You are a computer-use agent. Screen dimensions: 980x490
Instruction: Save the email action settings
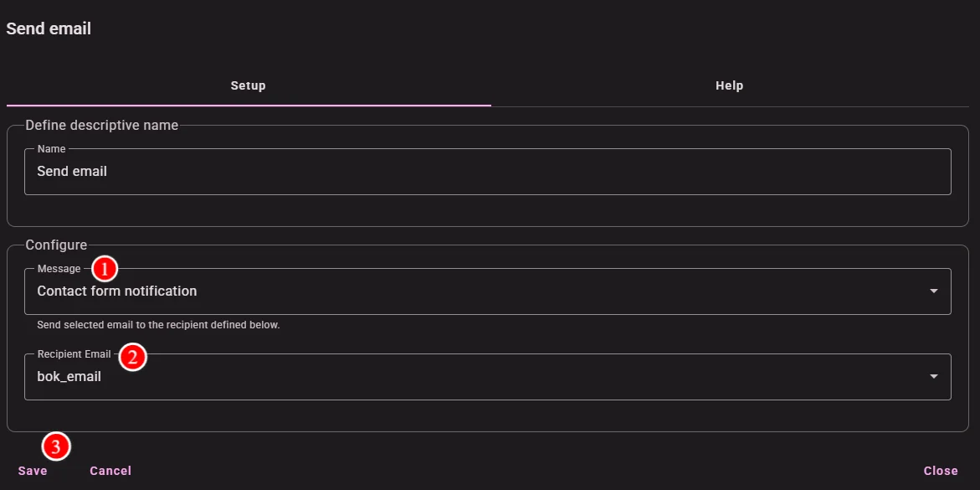33,471
